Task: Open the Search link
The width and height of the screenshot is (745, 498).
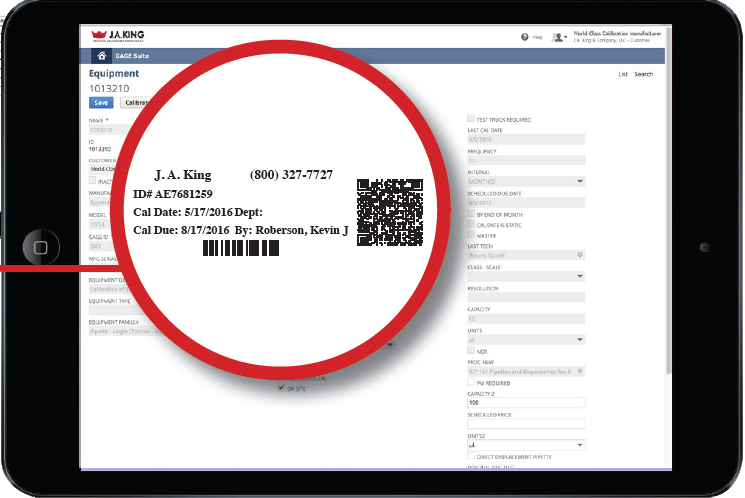Action: point(643,74)
